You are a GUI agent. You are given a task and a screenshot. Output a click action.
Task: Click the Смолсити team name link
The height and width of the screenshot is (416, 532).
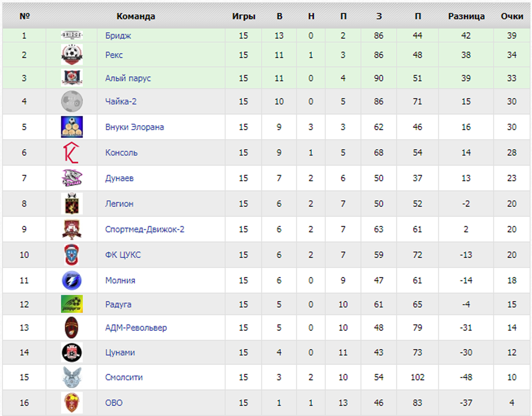coord(124,377)
